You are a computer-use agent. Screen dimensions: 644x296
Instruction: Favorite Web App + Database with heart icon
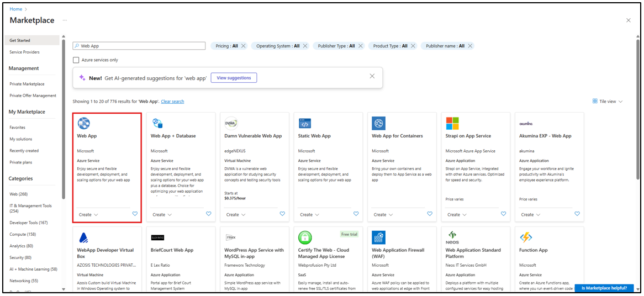pos(209,214)
